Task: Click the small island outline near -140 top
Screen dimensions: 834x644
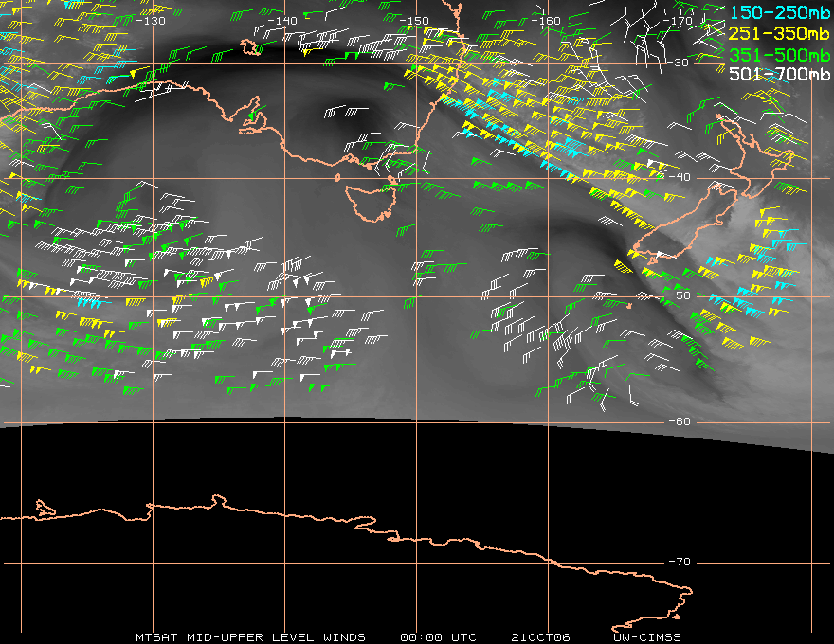Action: (250, 46)
